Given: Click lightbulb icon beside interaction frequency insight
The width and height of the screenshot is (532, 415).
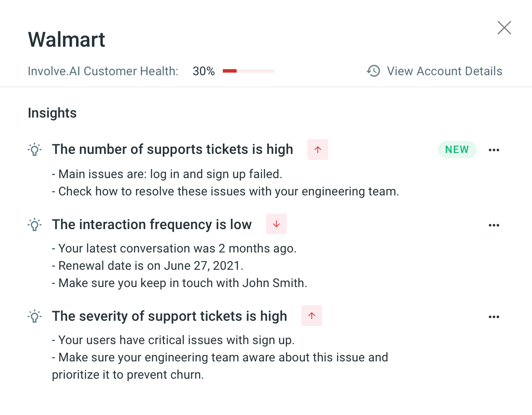Looking at the screenshot, I should click(x=35, y=225).
